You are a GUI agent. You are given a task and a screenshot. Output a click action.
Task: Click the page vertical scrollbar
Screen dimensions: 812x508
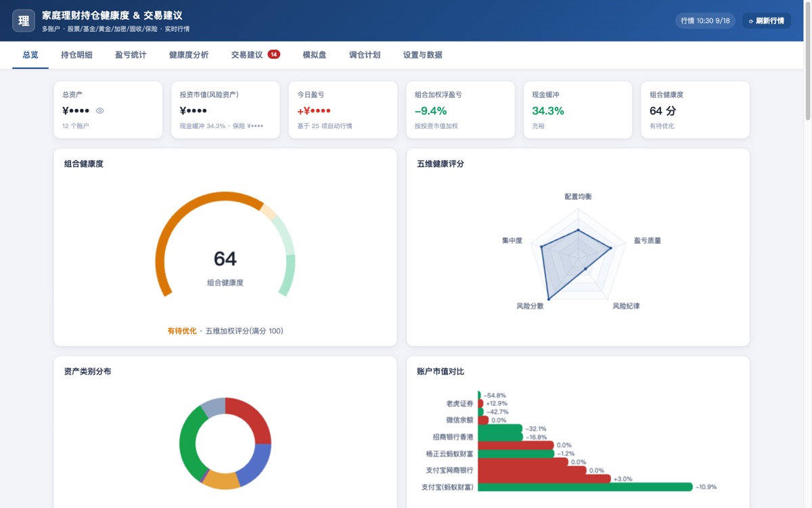click(808, 61)
